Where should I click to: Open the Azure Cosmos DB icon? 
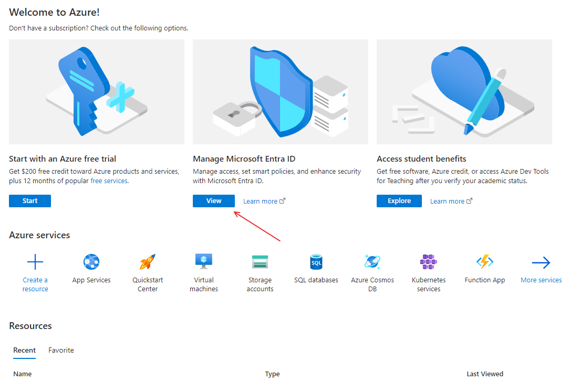click(372, 262)
